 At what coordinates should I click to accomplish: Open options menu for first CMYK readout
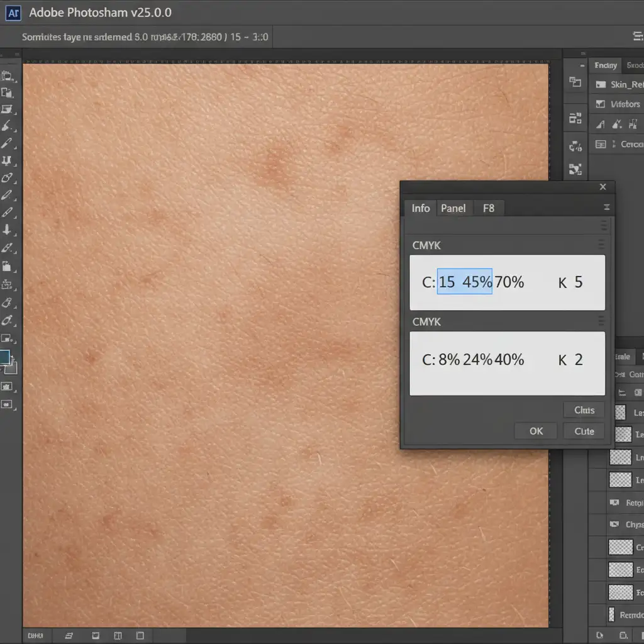point(601,245)
